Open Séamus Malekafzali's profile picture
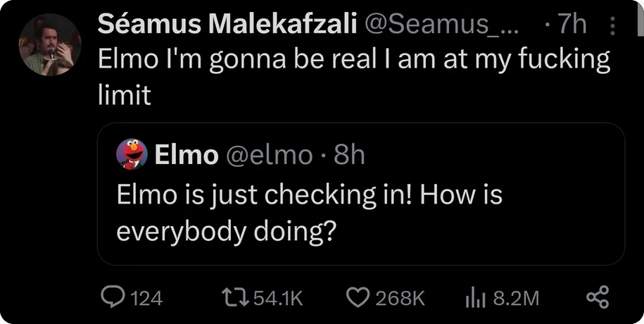Screen dimensions: 644x324 click(x=49, y=44)
